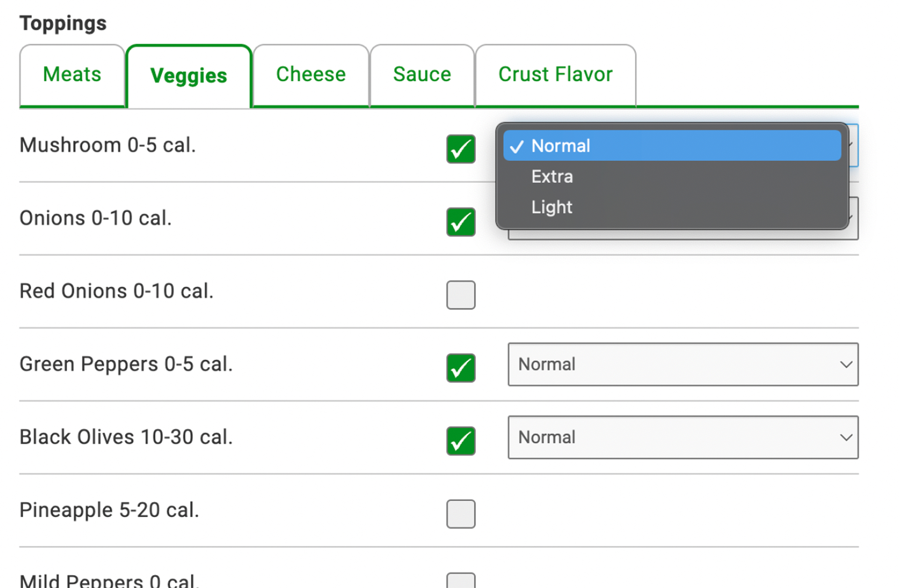This screenshot has height=588, width=900.
Task: Enable the Red Onions checkbox
Action: pyautogui.click(x=460, y=295)
